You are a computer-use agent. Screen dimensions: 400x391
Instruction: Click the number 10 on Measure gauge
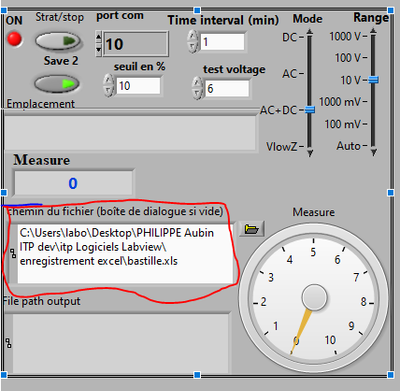click(x=330, y=340)
